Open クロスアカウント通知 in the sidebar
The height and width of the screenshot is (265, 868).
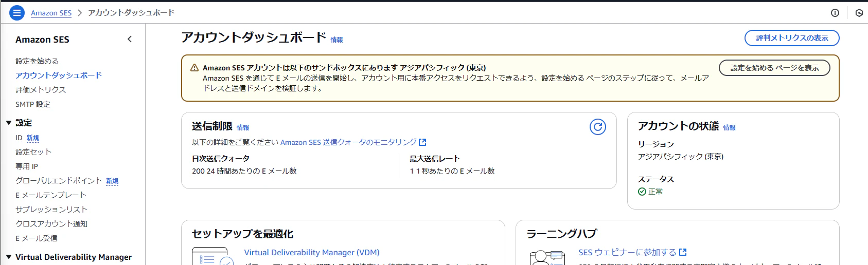point(51,224)
